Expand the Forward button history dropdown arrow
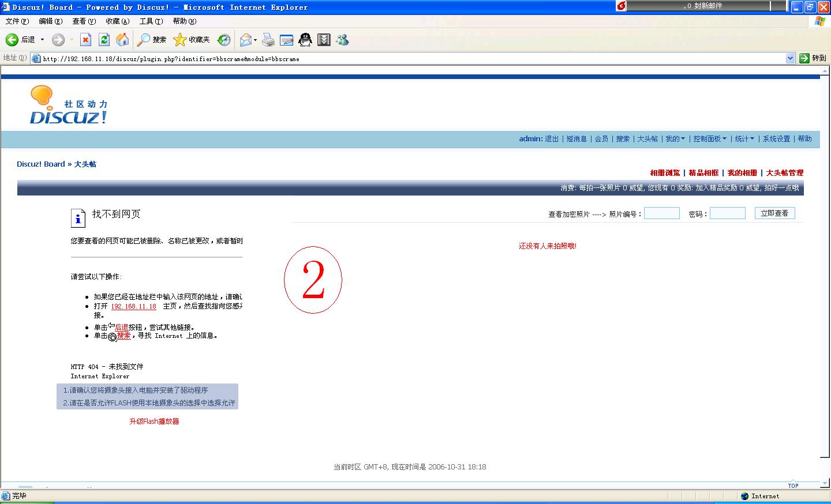Viewport: 831px width, 504px height. click(x=72, y=40)
